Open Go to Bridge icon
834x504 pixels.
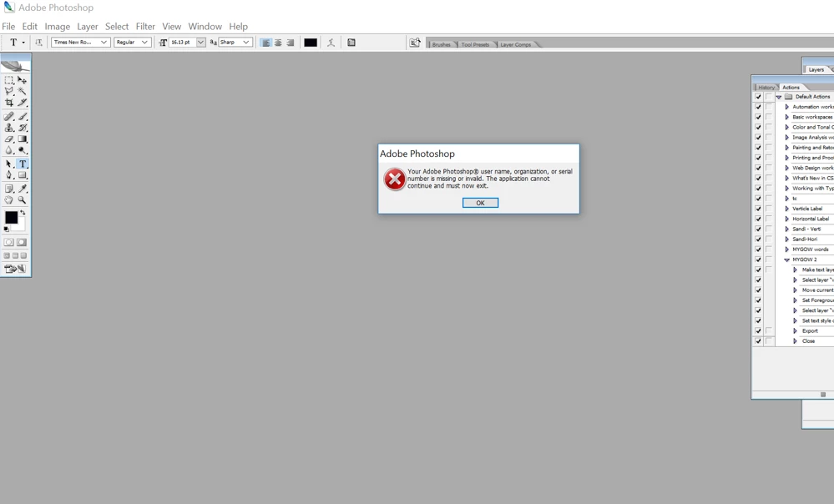415,43
